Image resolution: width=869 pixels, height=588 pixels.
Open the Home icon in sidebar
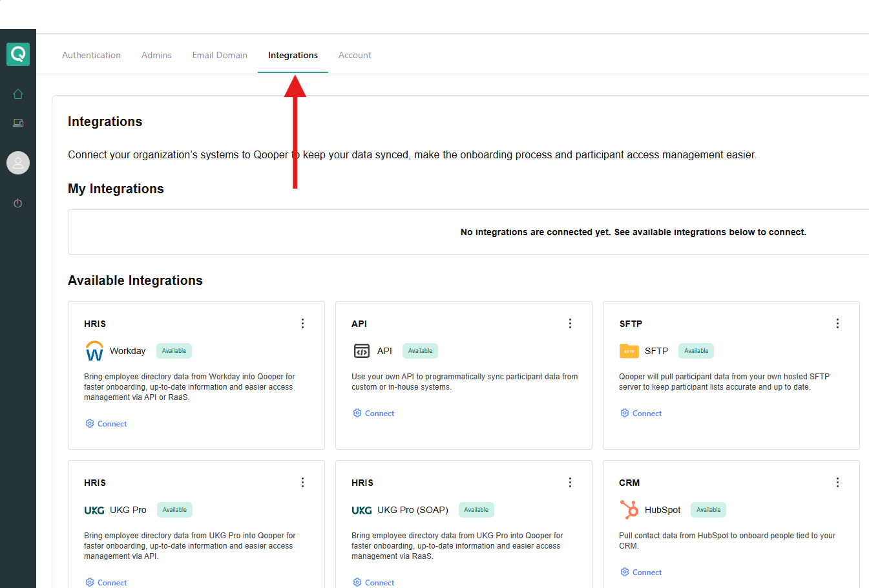(18, 94)
